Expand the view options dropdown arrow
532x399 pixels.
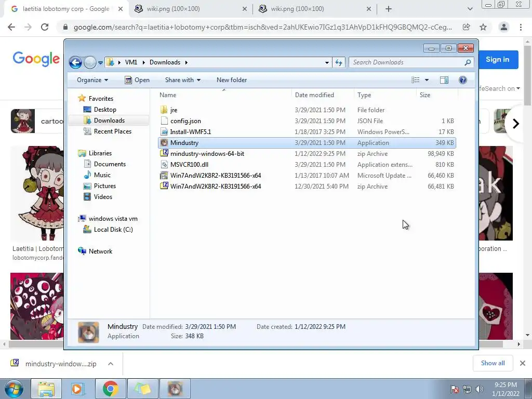click(427, 80)
